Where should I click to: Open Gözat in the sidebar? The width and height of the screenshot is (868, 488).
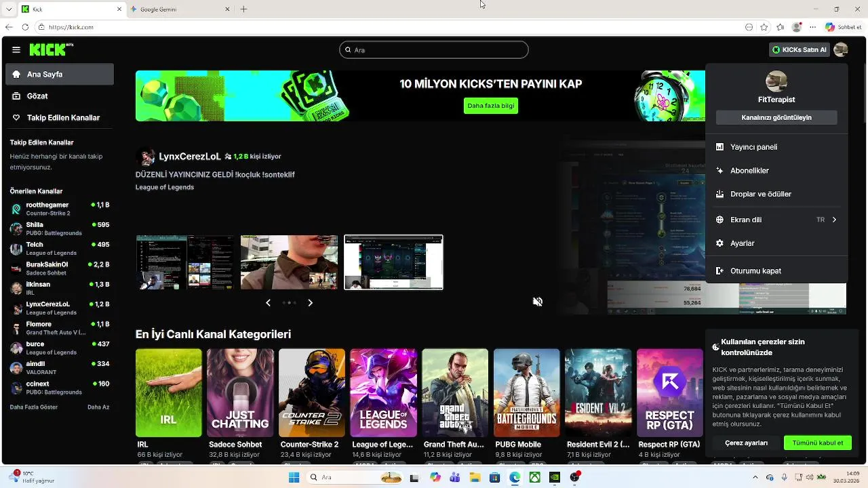(x=60, y=96)
